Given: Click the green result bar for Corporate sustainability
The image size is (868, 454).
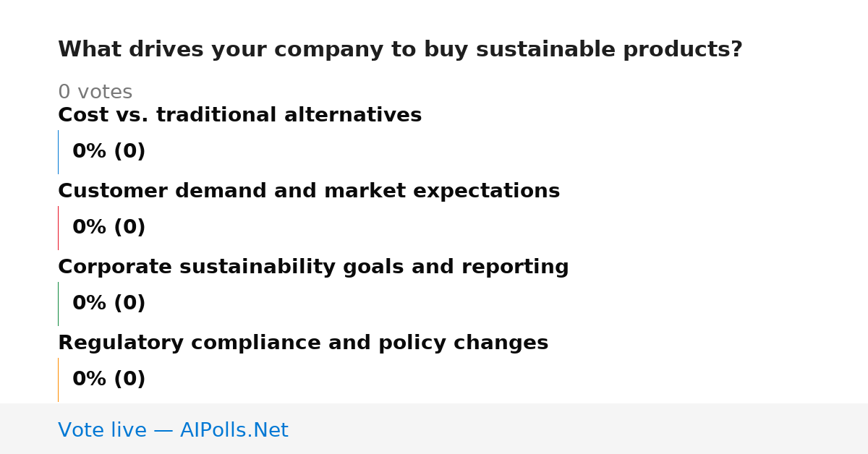Looking at the screenshot, I should tap(58, 304).
